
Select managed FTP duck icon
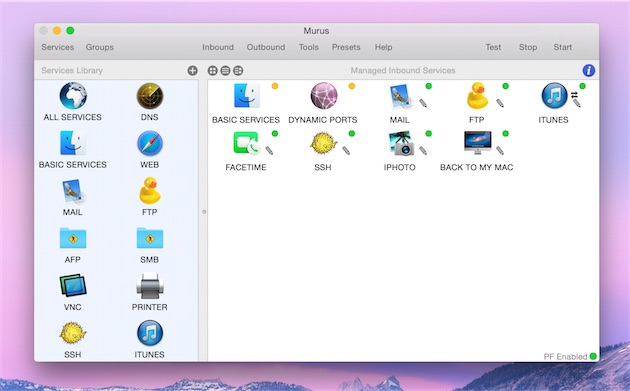[x=477, y=96]
